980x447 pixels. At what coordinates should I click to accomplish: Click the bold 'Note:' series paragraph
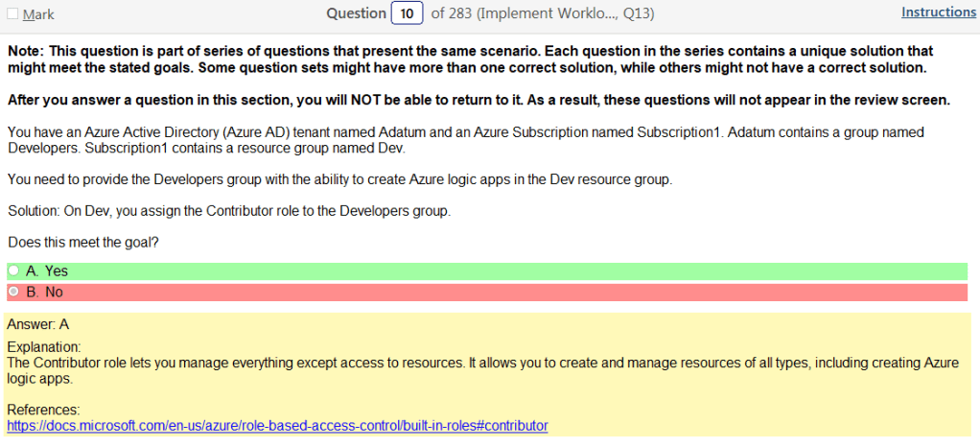point(470,59)
